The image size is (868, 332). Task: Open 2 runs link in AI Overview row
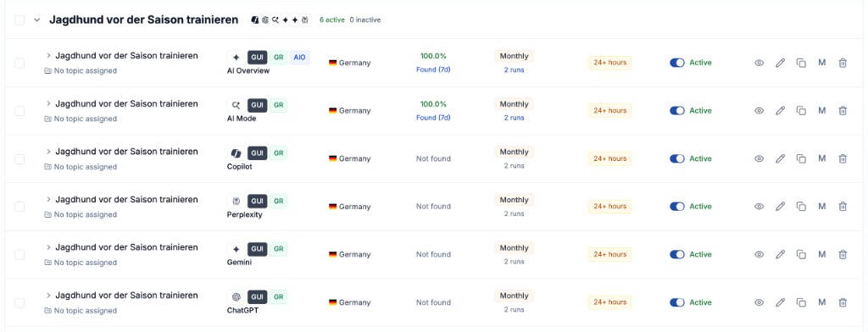tap(514, 70)
